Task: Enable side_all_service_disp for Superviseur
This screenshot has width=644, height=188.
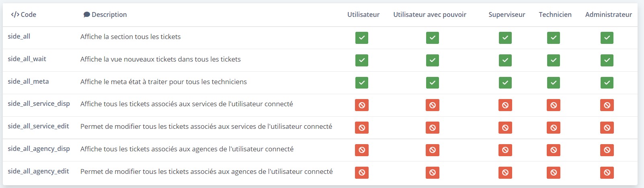Action: (x=505, y=105)
